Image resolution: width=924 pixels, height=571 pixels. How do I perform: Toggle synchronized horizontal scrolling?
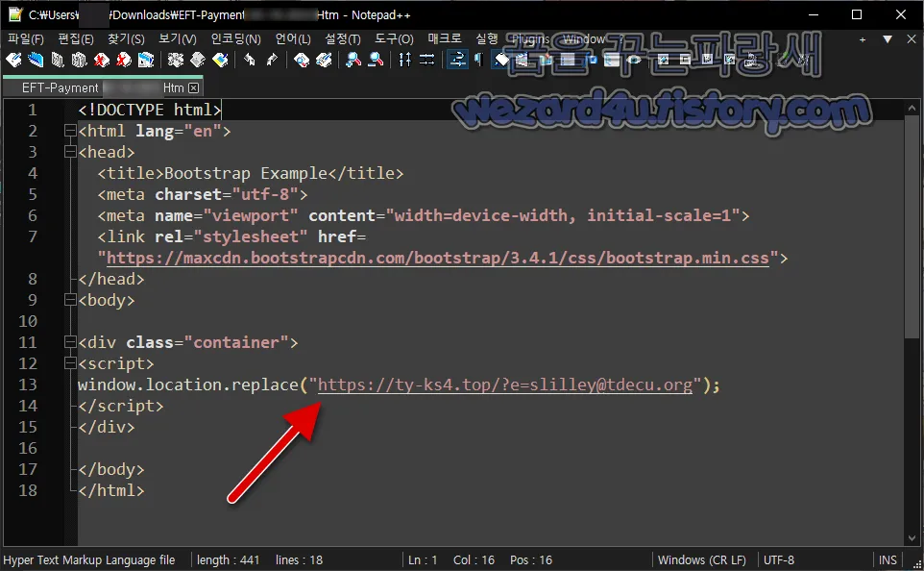[x=426, y=60]
